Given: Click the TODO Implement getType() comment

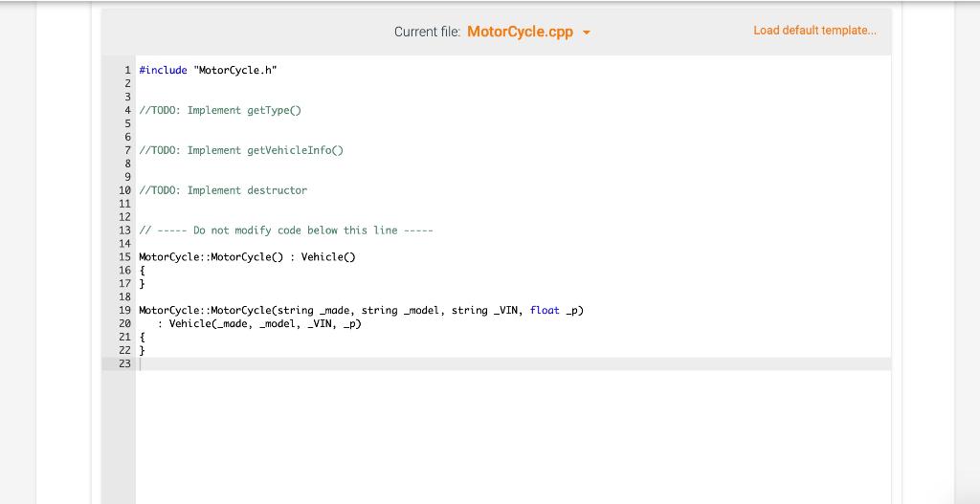Looking at the screenshot, I should click(x=220, y=111).
